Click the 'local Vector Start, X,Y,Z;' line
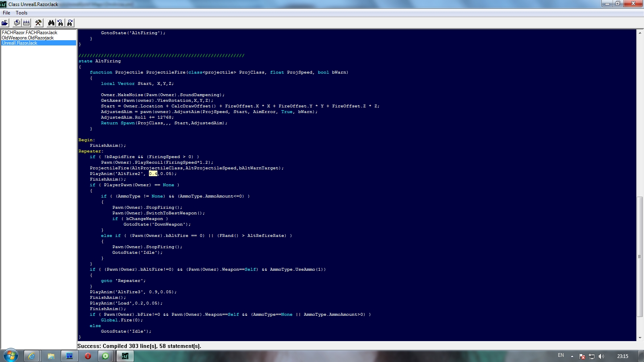 point(137,84)
